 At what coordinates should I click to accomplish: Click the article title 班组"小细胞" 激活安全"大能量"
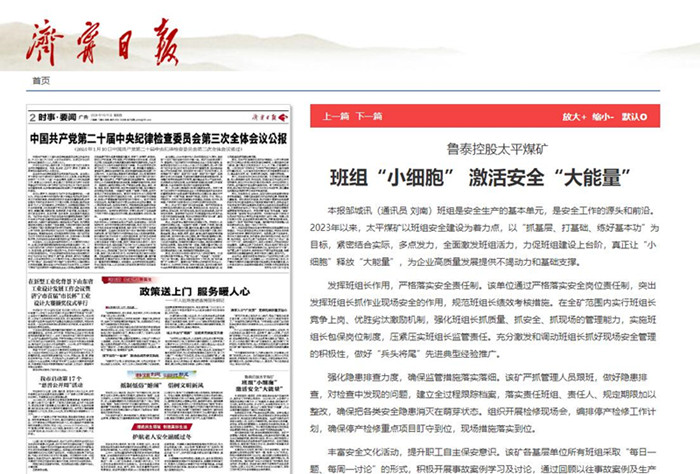[480, 177]
